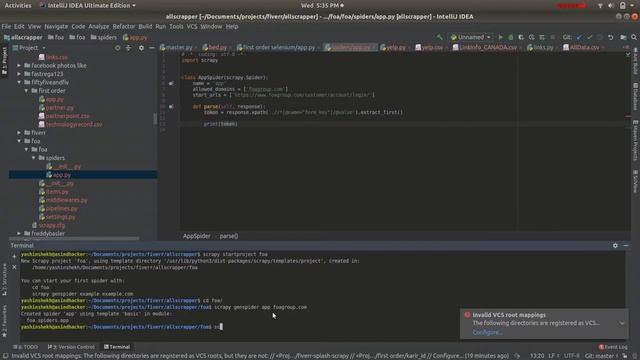Open the Favorites side tool window
The image size is (640, 360).
click(x=4, y=321)
